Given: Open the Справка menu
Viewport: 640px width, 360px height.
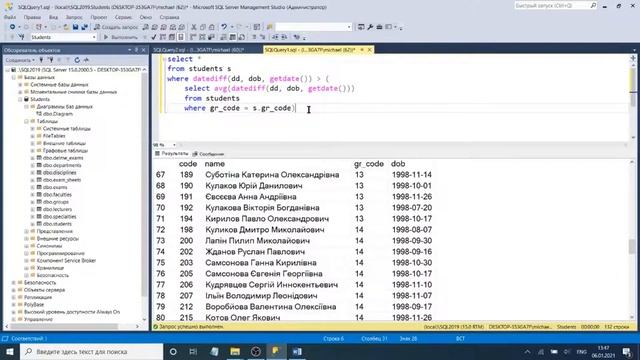Looking at the screenshot, I should tap(169, 17).
